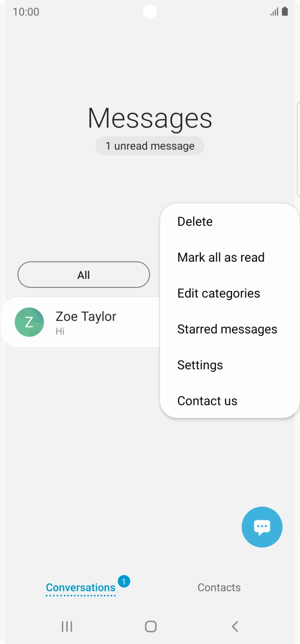Select Delete from the options menu
300x644 pixels.
point(195,221)
